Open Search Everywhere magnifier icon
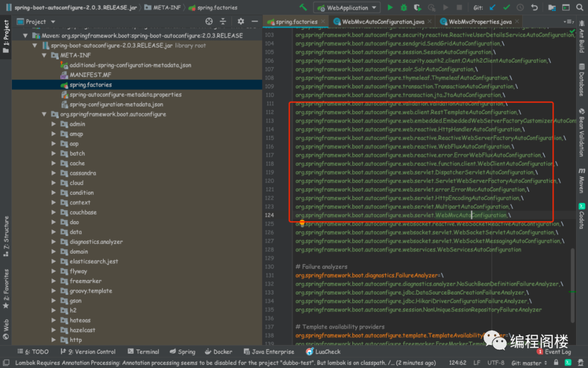Screen dimensions: 588x368 [x=579, y=8]
